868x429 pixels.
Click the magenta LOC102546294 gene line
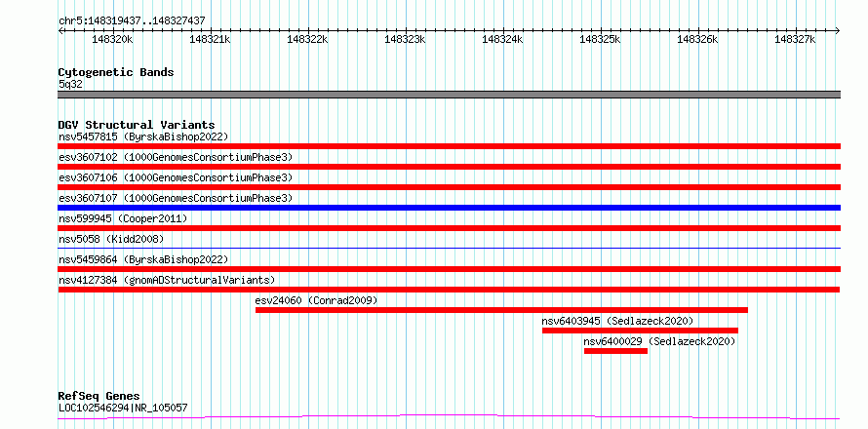coord(449,416)
